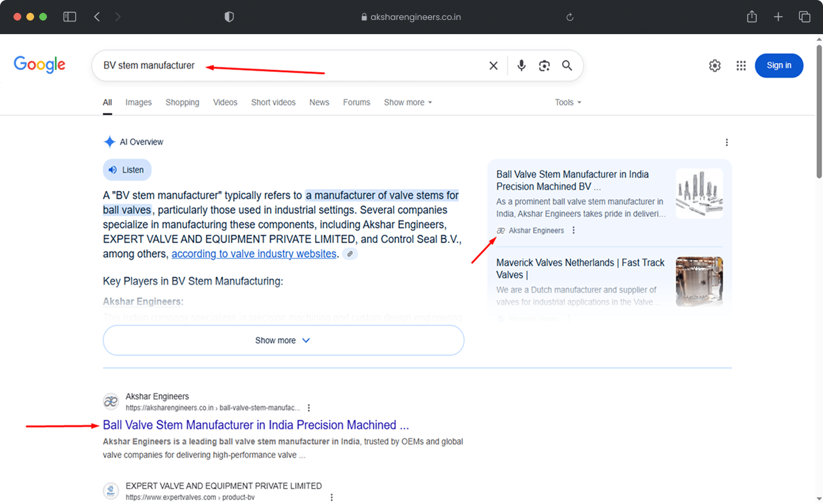823x504 pixels.
Task: Switch to Videos tab
Action: tap(225, 102)
